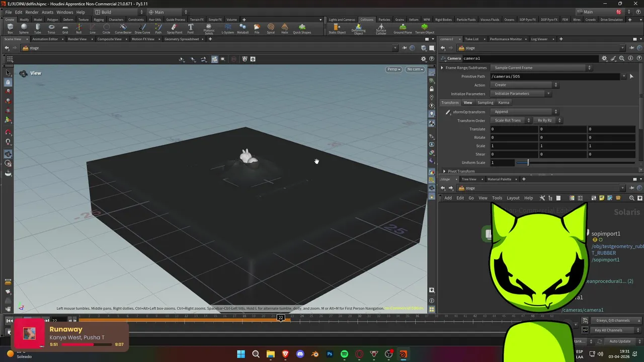Click the Ground Plane shelf tool

click(x=403, y=29)
